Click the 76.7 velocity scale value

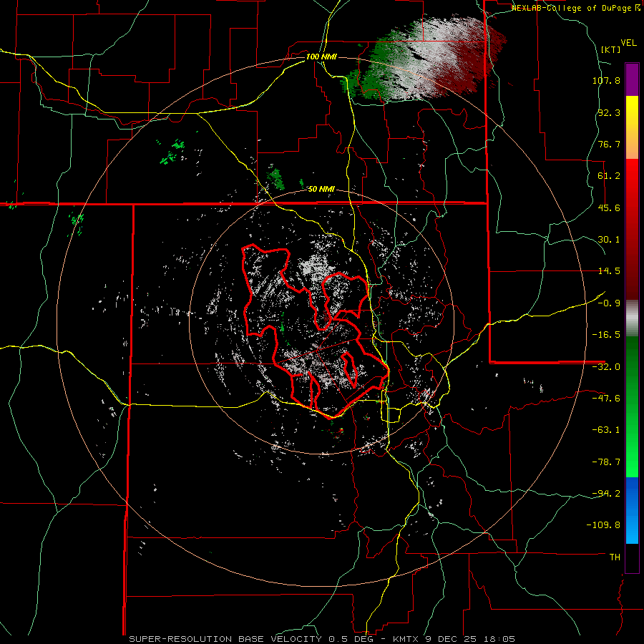point(609,144)
